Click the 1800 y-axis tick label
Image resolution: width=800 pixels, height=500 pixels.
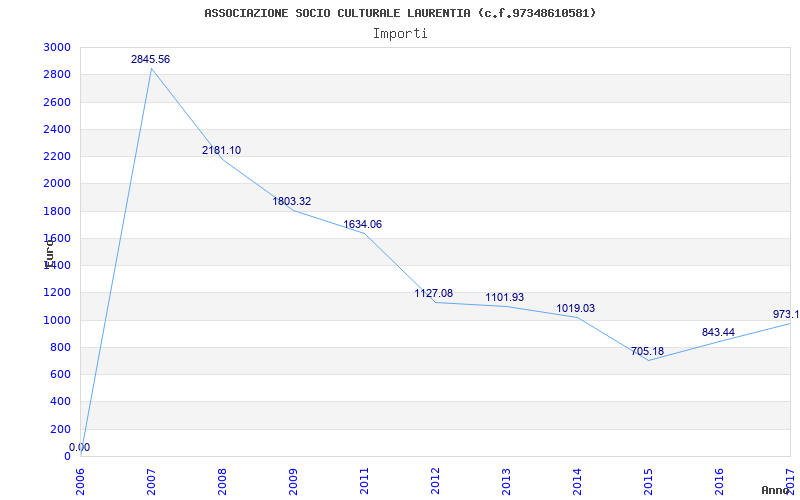tap(57, 211)
